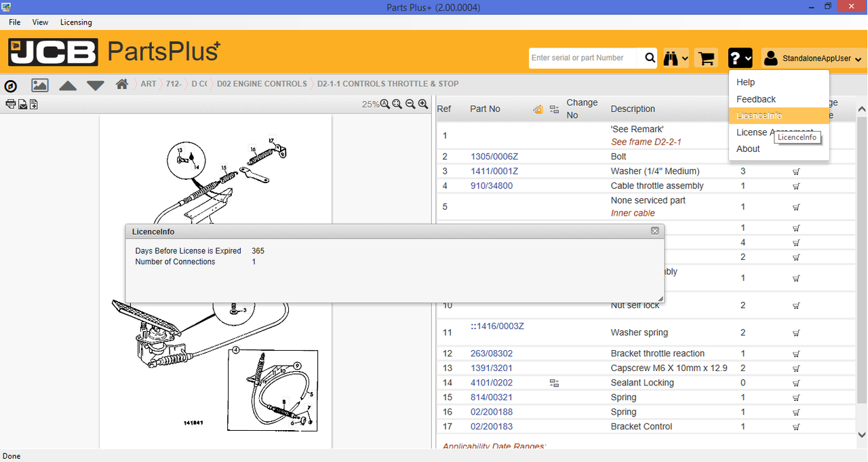This screenshot has height=462, width=868.
Task: Open part number 1305/0006Z link
Action: coord(494,157)
